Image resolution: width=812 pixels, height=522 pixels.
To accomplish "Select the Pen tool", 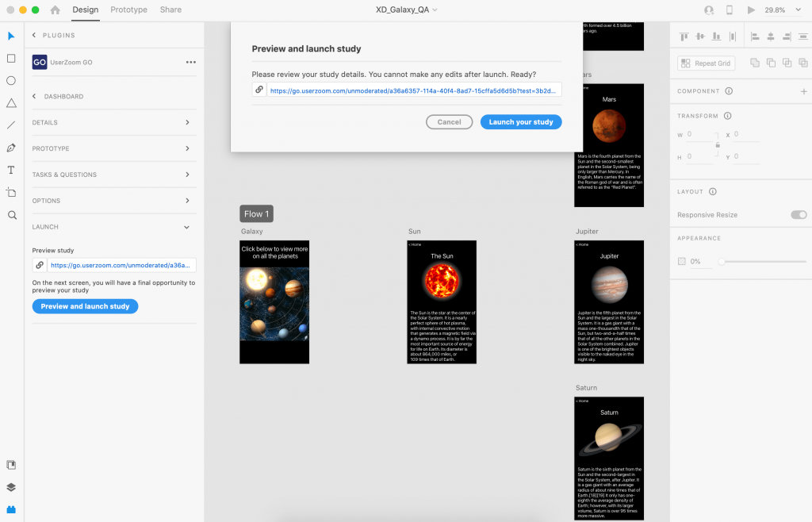I will pos(11,148).
